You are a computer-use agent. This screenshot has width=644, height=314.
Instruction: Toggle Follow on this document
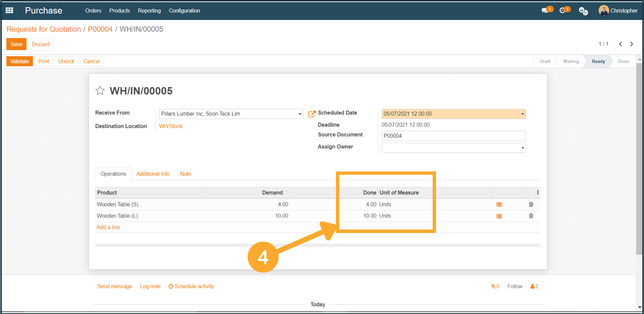coord(515,286)
